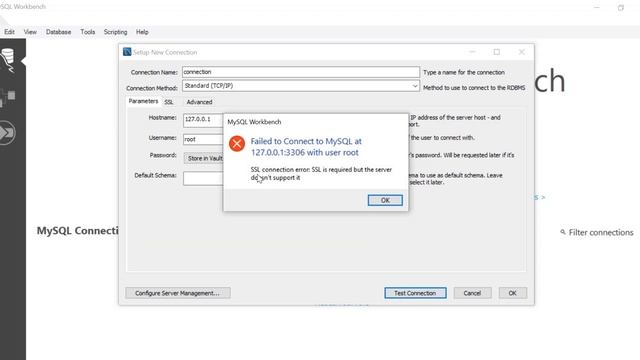This screenshot has width=640, height=360.
Task: Open the Edit menu
Action: [x=9, y=32]
